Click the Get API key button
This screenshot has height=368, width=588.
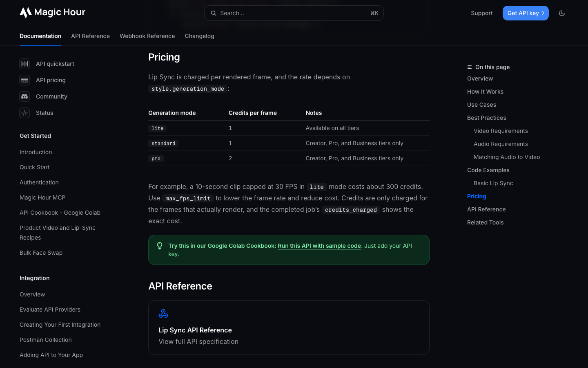pos(526,13)
